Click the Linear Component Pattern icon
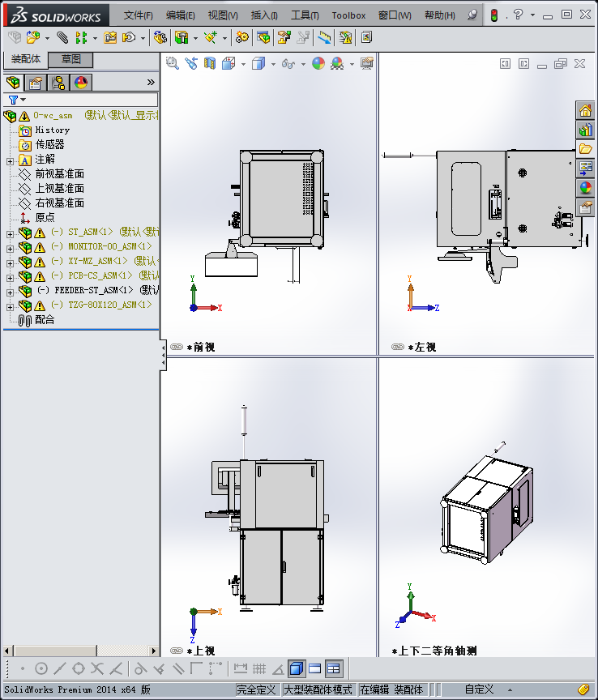The width and height of the screenshot is (598, 700). (x=81, y=37)
